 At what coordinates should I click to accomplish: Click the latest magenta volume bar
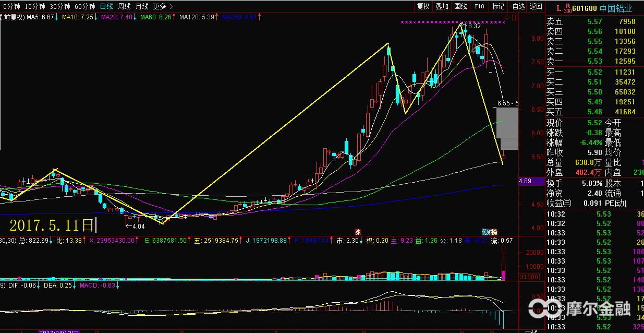[503, 276]
